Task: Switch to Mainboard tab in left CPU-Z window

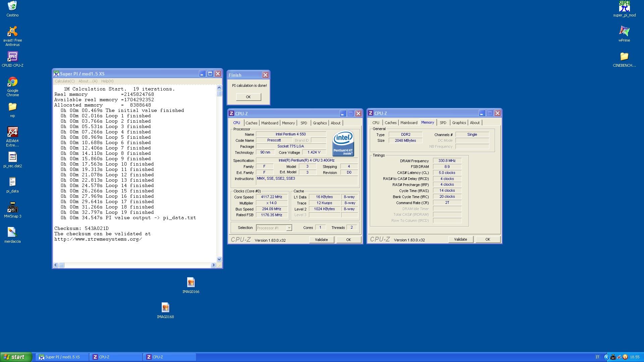Action: pos(270,123)
